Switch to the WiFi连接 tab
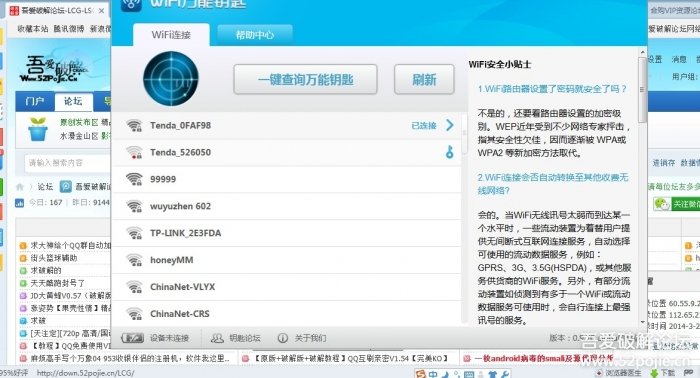Image resolution: width=700 pixels, height=378 pixels. (x=171, y=35)
